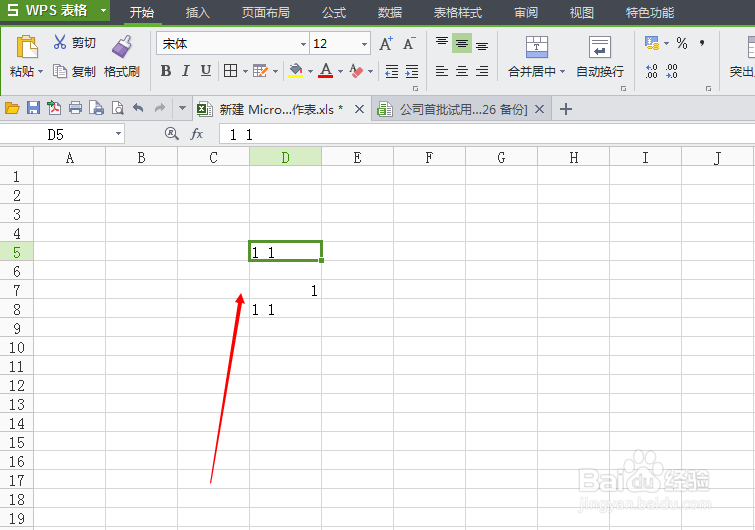The width and height of the screenshot is (755, 530).
Task: Click the auto wrap text button
Action: [x=600, y=57]
